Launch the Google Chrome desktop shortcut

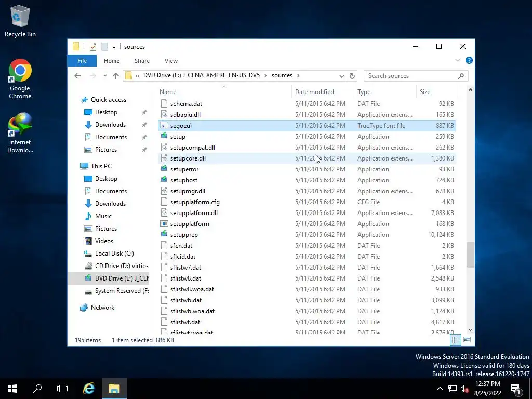20,79
